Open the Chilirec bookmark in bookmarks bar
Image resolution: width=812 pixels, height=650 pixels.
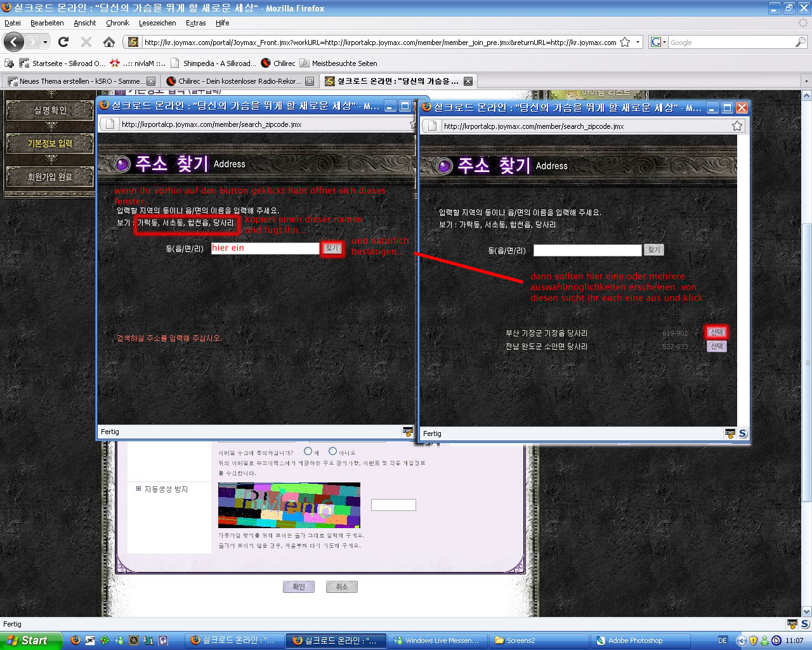278,63
